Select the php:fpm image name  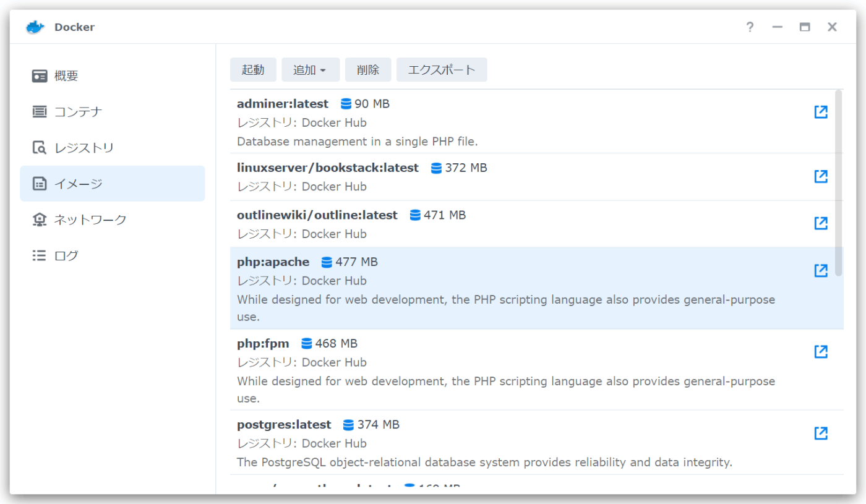(x=263, y=344)
